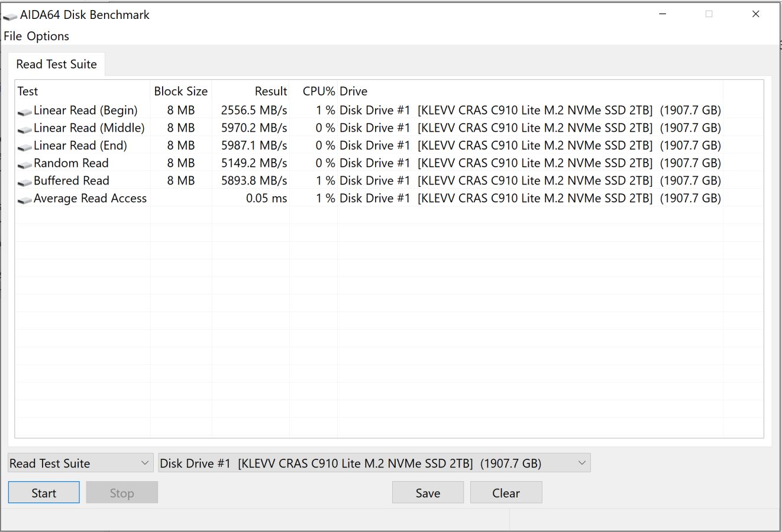Select the Linear Read (End) row label
This screenshot has height=532, width=782.
80,145
